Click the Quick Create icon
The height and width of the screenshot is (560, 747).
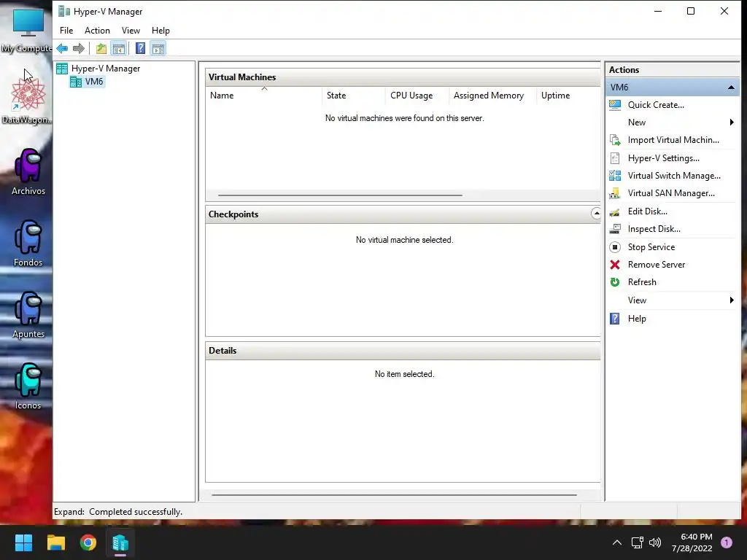tap(615, 105)
